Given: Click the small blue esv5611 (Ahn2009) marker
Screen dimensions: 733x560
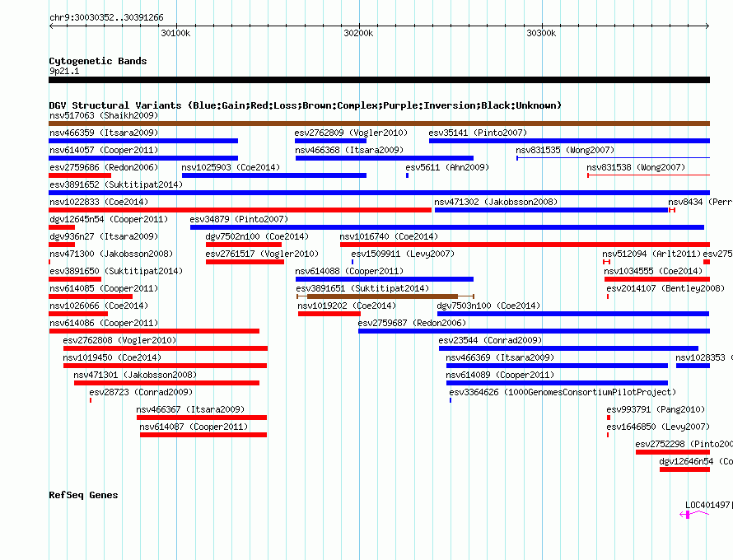Looking at the screenshot, I should 407,175.
